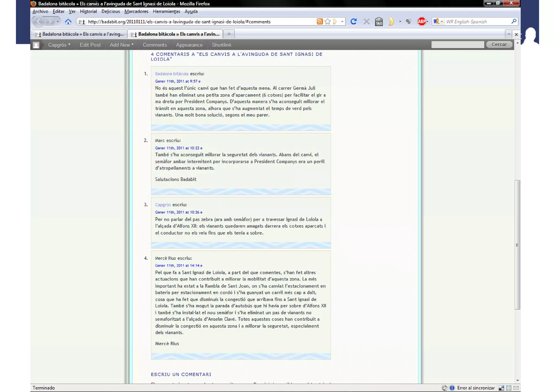Open the Marcadores menu
The image size is (555, 392).
(136, 11)
